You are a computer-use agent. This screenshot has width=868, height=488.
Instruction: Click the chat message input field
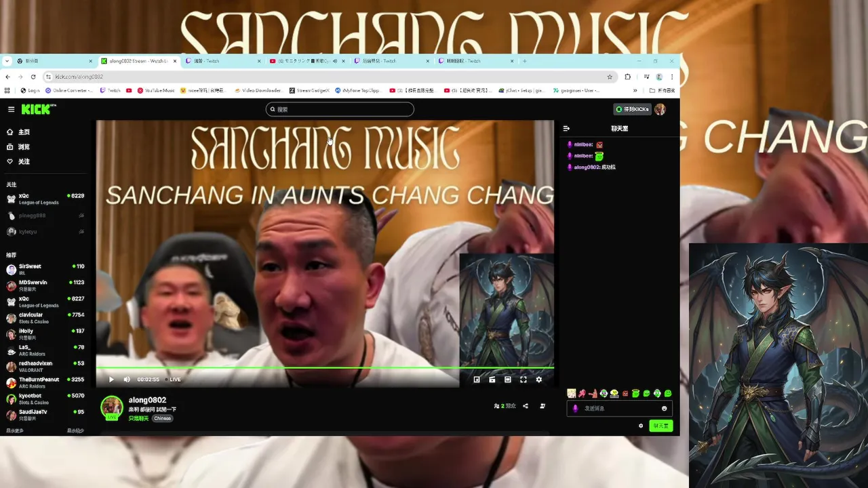pyautogui.click(x=619, y=408)
